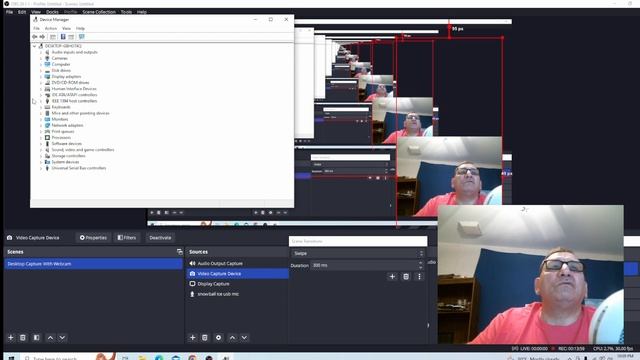640x360 pixels.
Task: Collapse the DESKTOP computer root node
Action: (x=35, y=46)
